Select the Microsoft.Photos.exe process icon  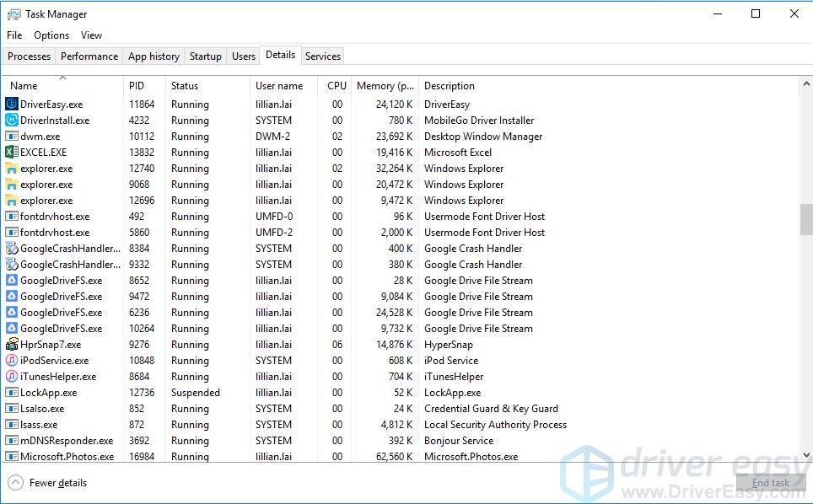[x=12, y=456]
